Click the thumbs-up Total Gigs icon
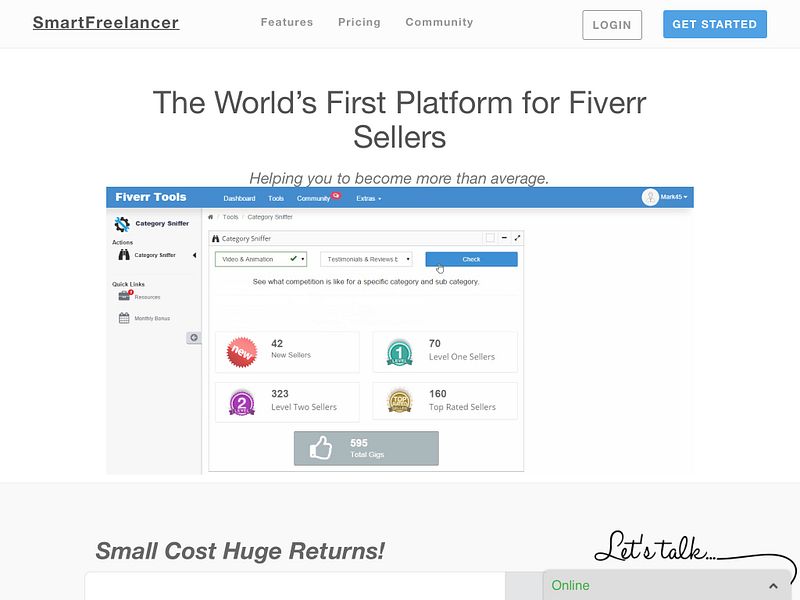 point(321,448)
